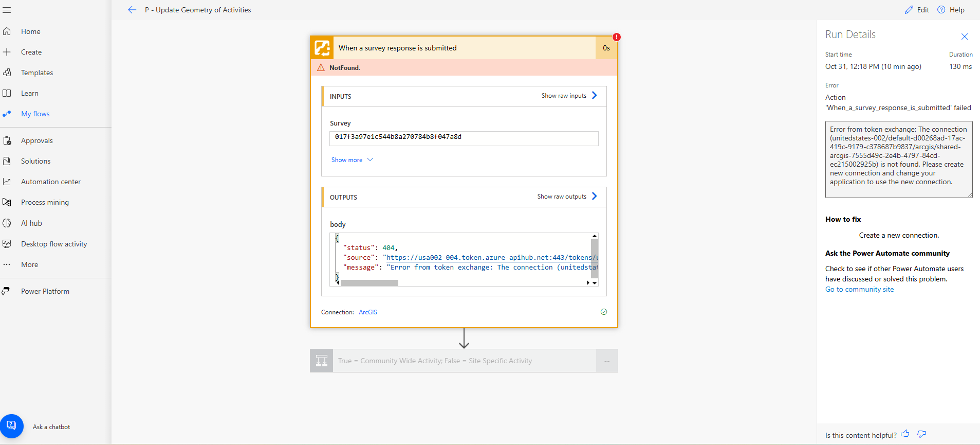This screenshot has width=980, height=445.
Task: Click the thumbs down not helpful icon
Action: (922, 434)
